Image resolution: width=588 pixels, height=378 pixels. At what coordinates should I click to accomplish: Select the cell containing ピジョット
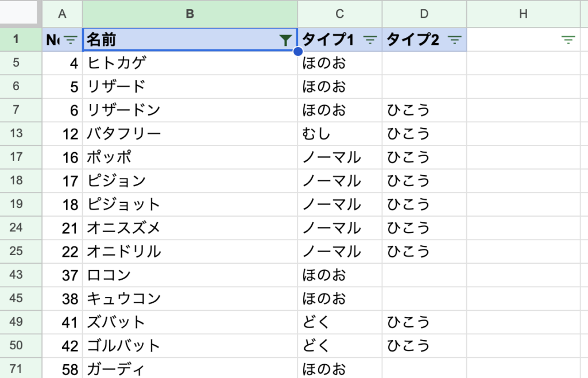tap(190, 205)
